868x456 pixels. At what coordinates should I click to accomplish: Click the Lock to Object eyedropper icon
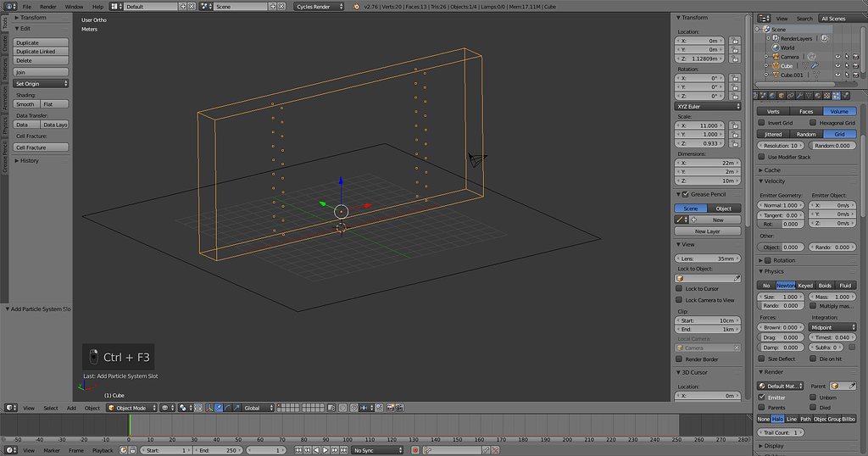(737, 278)
